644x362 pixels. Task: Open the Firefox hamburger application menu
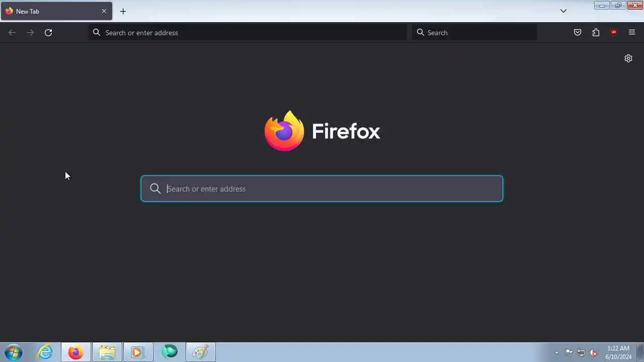tap(632, 33)
